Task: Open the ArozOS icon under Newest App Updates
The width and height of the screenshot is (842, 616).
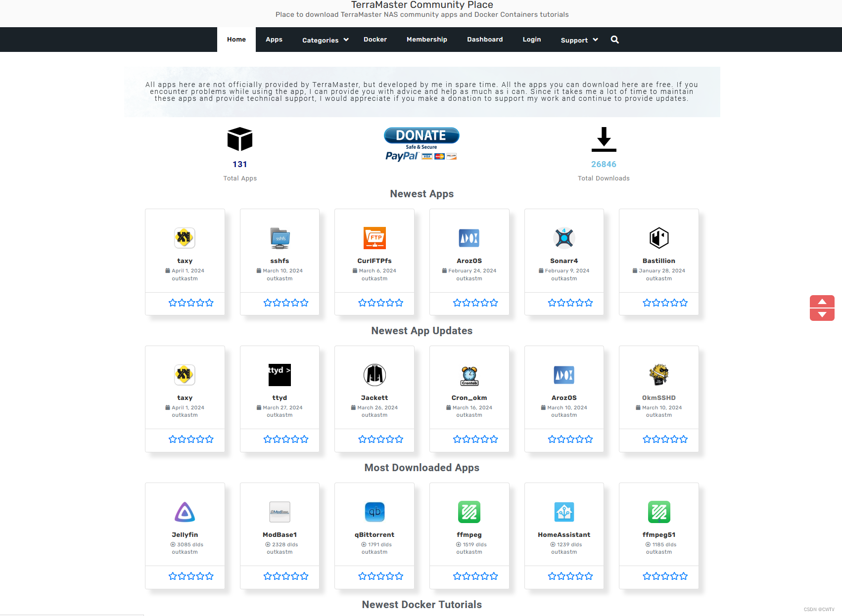Action: pyautogui.click(x=564, y=375)
